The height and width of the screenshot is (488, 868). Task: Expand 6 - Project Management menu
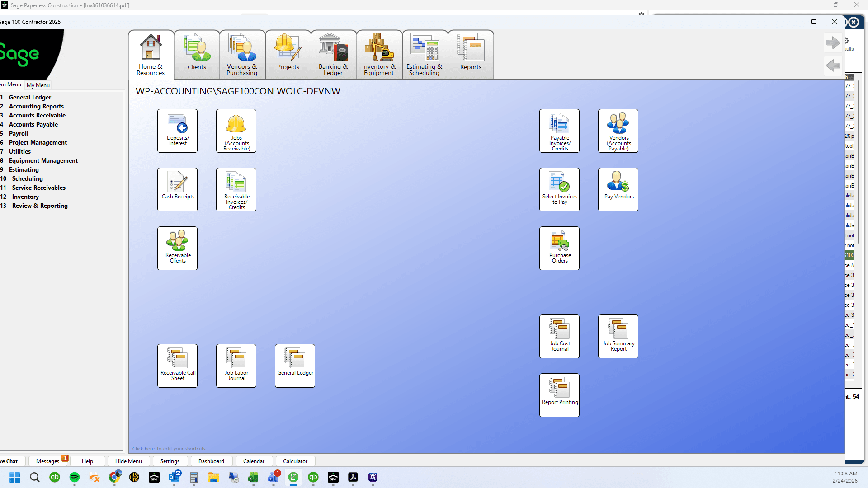33,142
